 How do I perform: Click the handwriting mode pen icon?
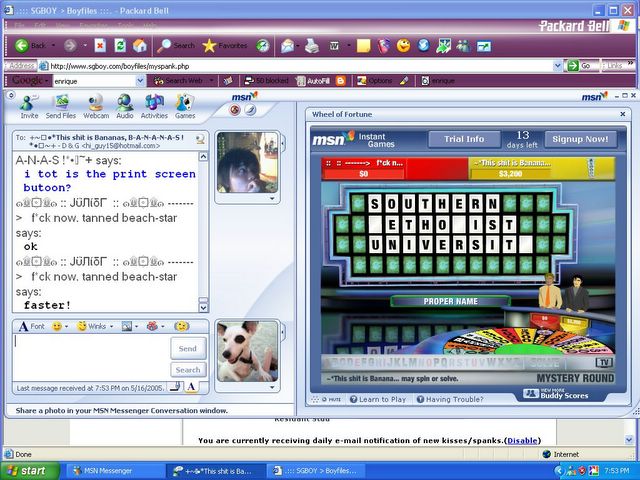click(x=176, y=387)
